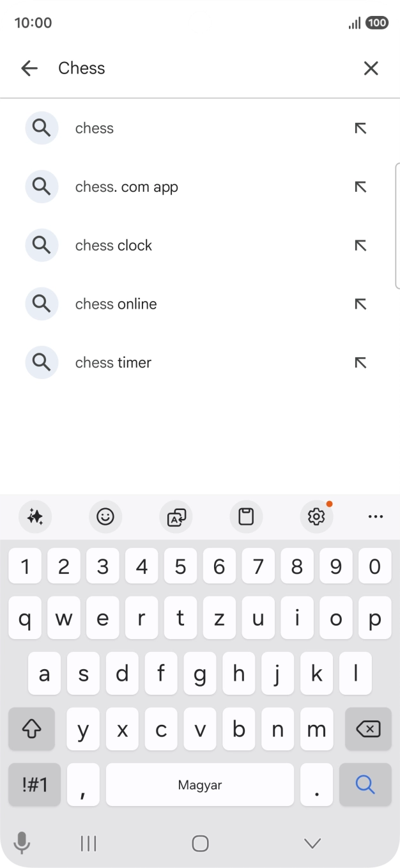Image resolution: width=400 pixels, height=868 pixels.
Task: Tap the sparkle AI icon on the keyboard
Action: 35,516
